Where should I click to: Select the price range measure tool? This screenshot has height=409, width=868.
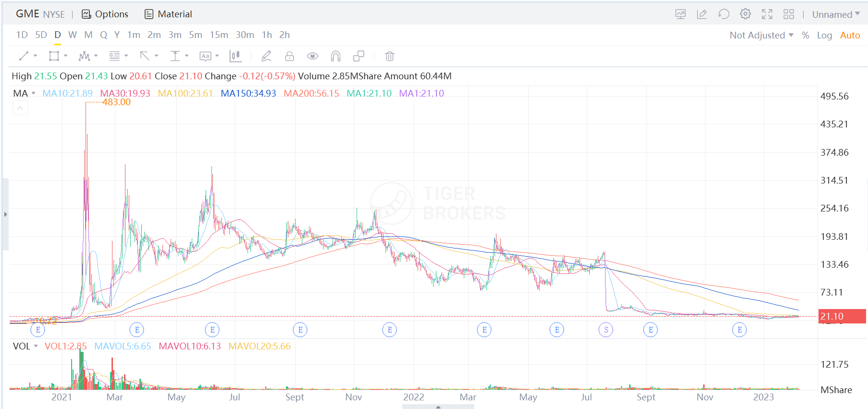click(175, 56)
